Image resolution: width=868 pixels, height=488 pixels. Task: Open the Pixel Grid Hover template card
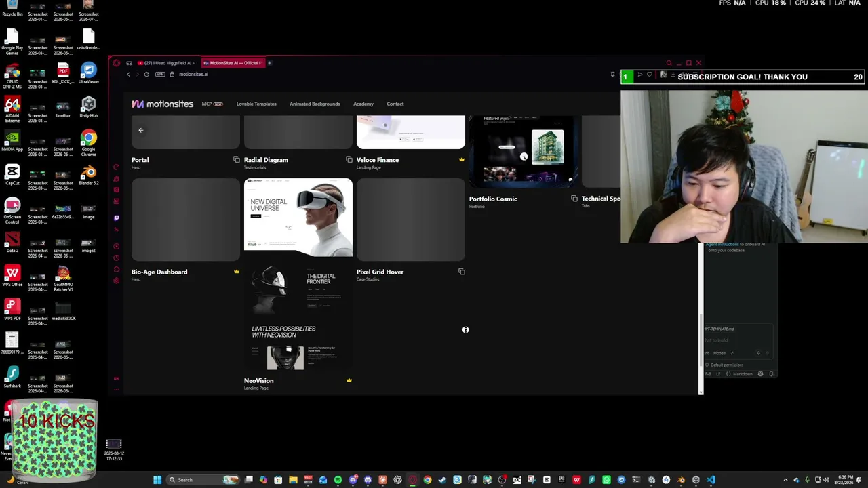[x=411, y=220]
